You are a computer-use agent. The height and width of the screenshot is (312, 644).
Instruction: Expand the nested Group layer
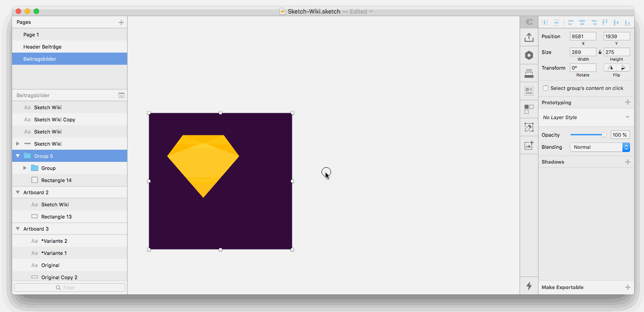pos(25,168)
